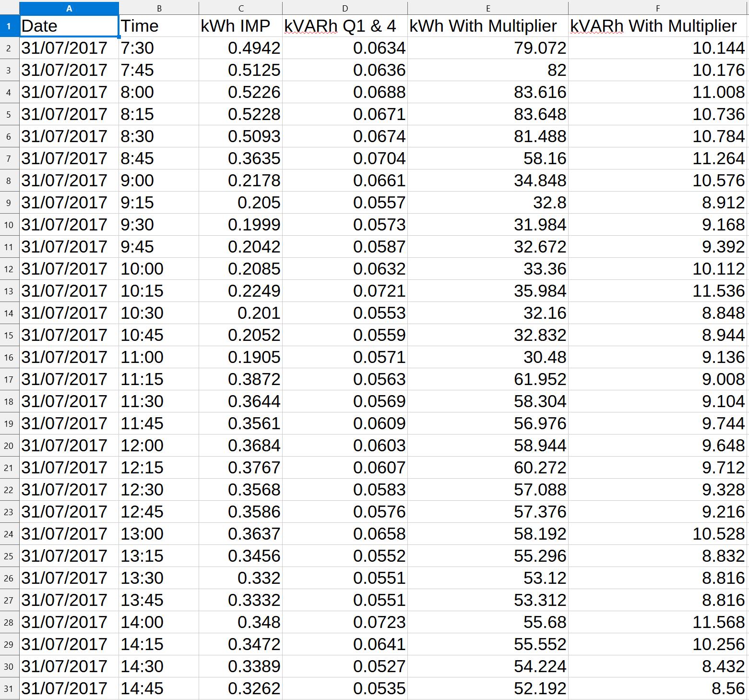The height and width of the screenshot is (700, 749).
Task: Click the kWh IMP header cell
Action: point(240,25)
